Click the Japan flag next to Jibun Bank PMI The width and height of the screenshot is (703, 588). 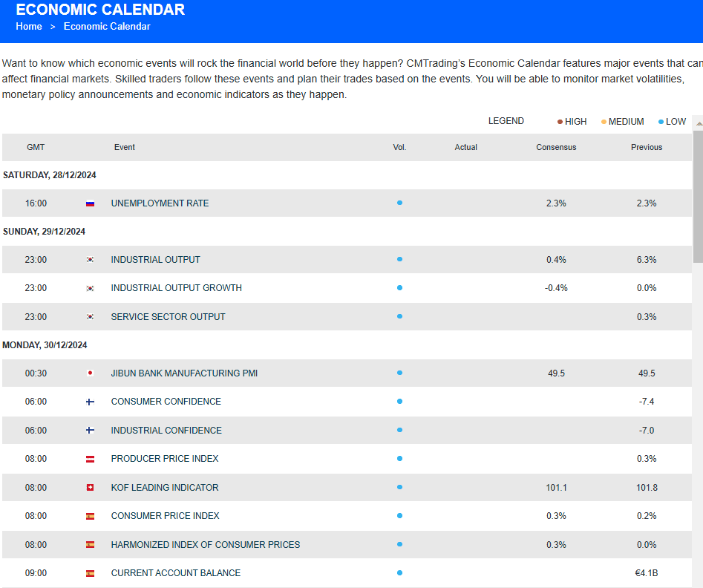tap(90, 373)
